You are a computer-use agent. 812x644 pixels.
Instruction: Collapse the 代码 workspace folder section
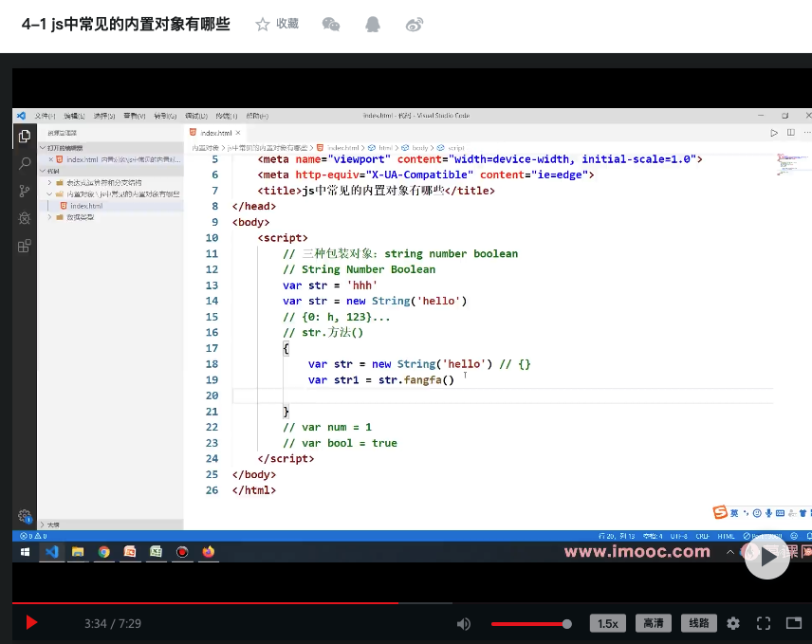(x=43, y=171)
